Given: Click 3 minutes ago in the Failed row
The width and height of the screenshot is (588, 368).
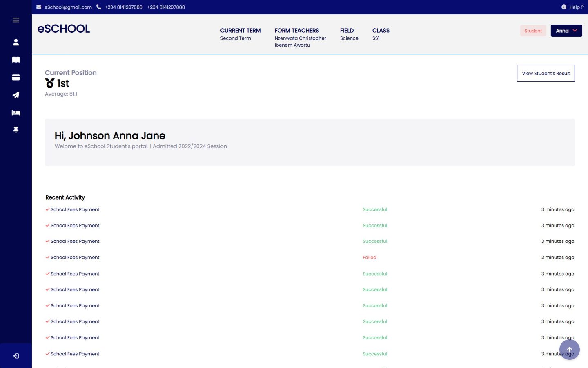Looking at the screenshot, I should pos(558,258).
